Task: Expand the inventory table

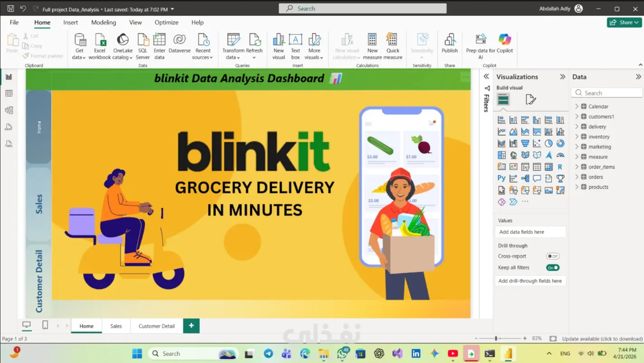Action: click(x=577, y=137)
